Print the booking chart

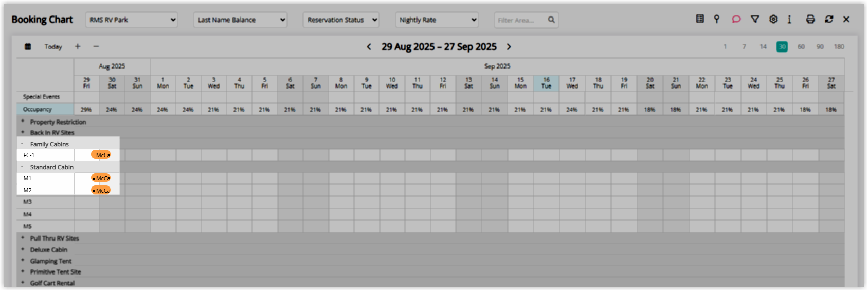click(x=810, y=19)
